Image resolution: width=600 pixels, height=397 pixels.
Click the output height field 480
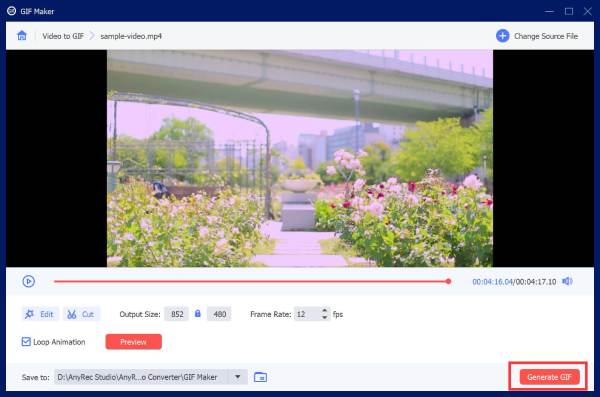click(219, 314)
